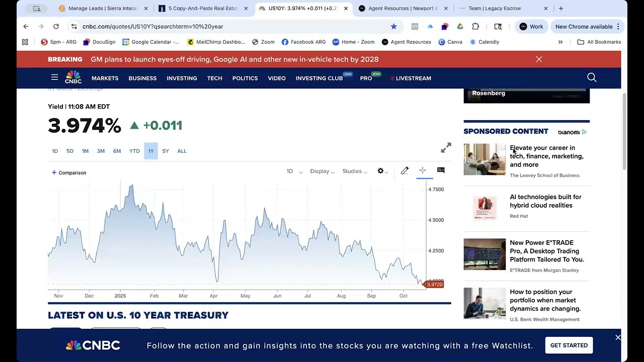Open the PRO section

pyautogui.click(x=366, y=78)
